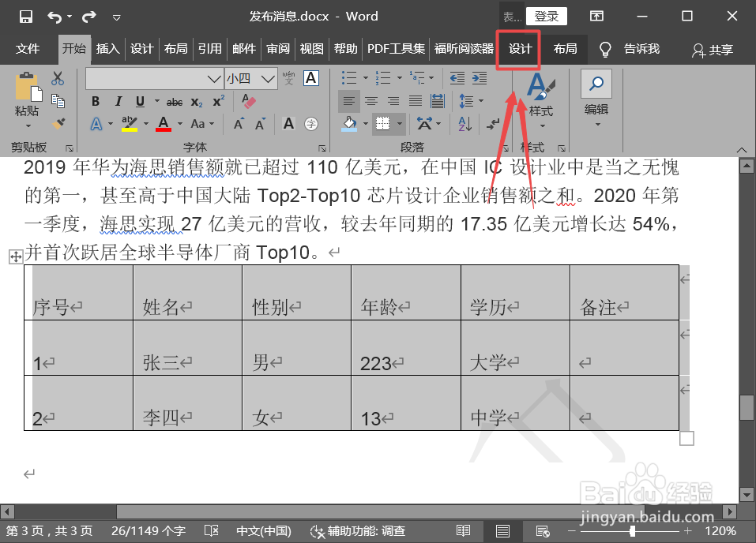Viewport: 756px width, 543px height.
Task: Click the character shading A icon
Action: (288, 124)
